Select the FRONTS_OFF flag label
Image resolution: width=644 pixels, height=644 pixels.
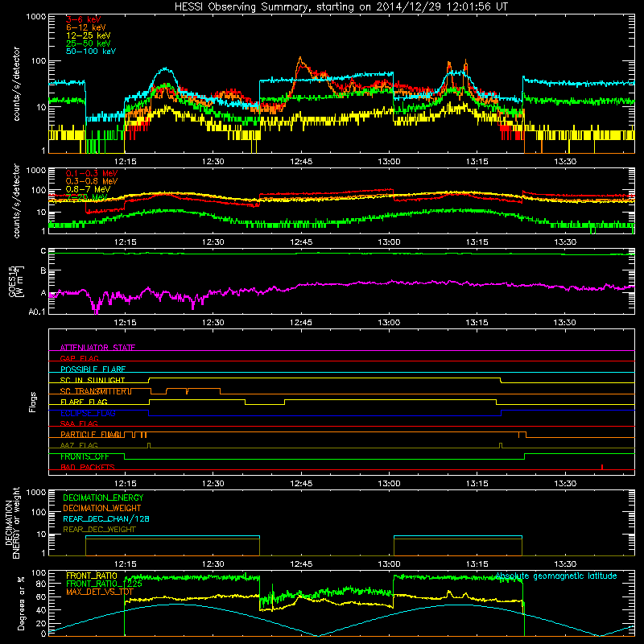(85, 456)
